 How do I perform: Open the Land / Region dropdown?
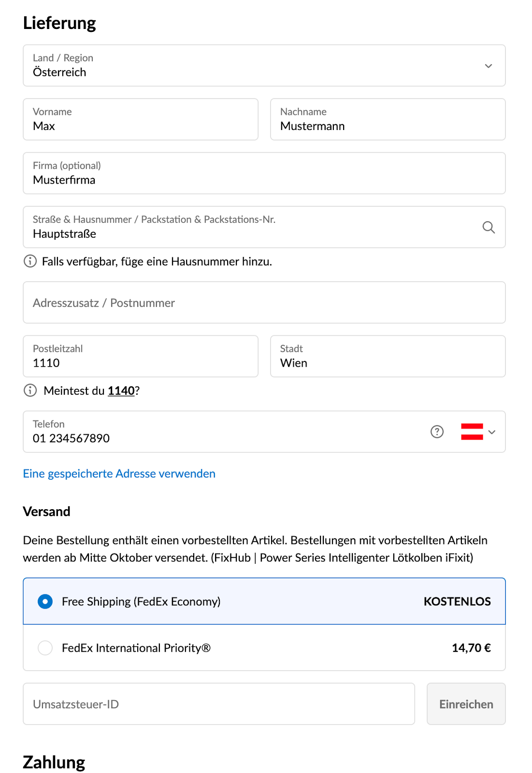tap(264, 66)
